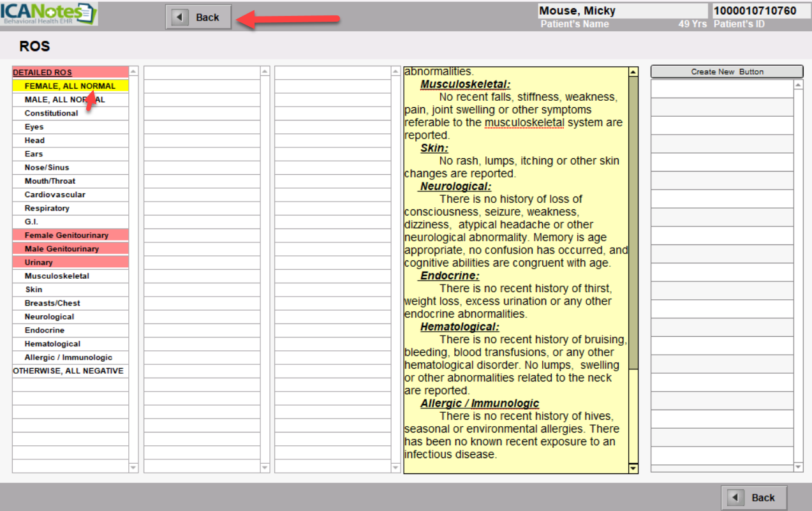
Task: Select FEMALE, ALL NORMAL entry
Action: [x=70, y=86]
